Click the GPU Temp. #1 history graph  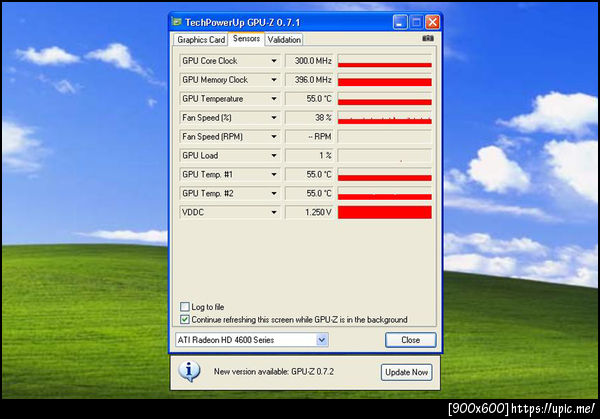[385, 174]
